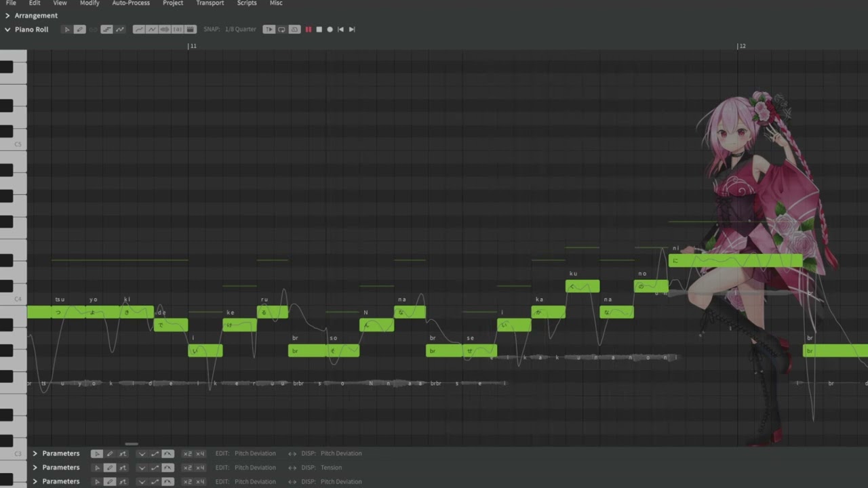This screenshot has height=488, width=868.
Task: Select the green 'ke' note
Action: click(239, 325)
